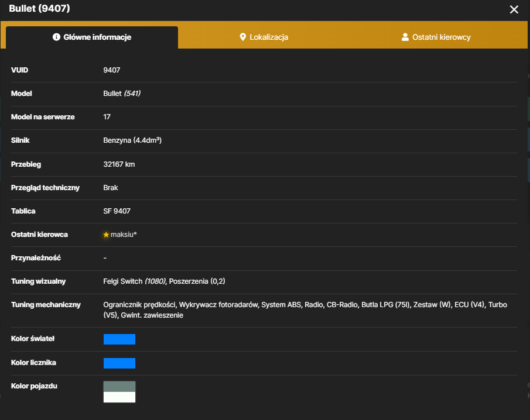The image size is (530, 420).
Task: Click the gold star next to maksiu*
Action: tap(106, 235)
